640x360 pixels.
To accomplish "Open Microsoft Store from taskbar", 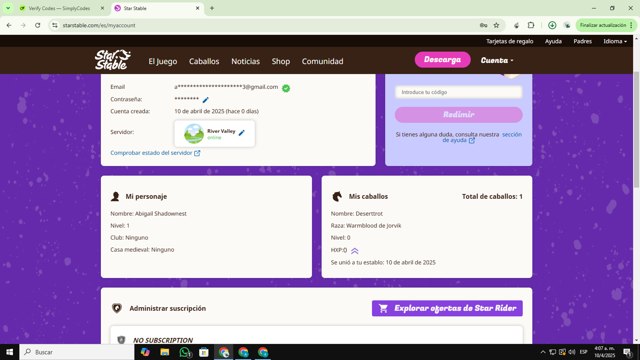I will coord(204,352).
